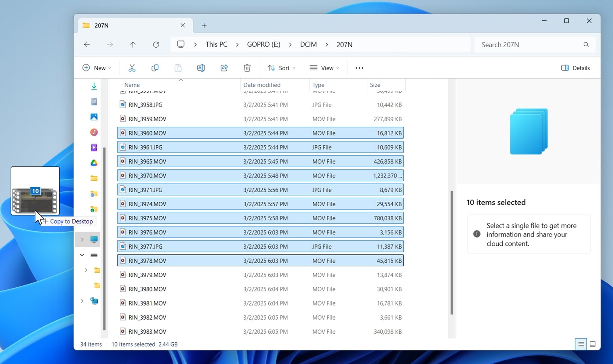Image resolution: width=613 pixels, height=364 pixels.
Task: Select file RIN_3965.MOV
Action: [260, 161]
